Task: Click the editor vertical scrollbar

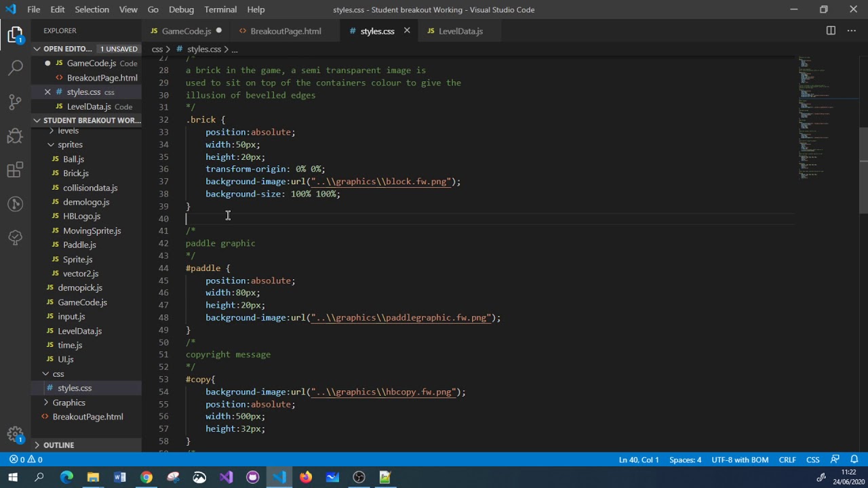Action: 863,169
